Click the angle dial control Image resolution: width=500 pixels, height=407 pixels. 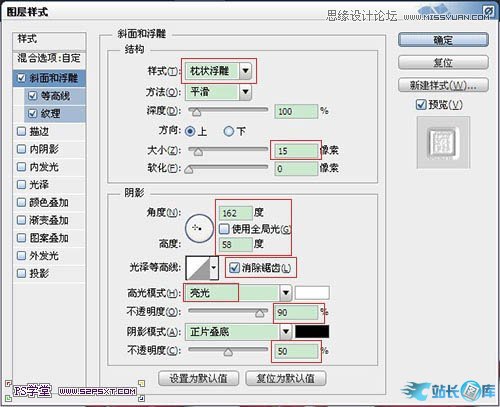[x=199, y=229]
